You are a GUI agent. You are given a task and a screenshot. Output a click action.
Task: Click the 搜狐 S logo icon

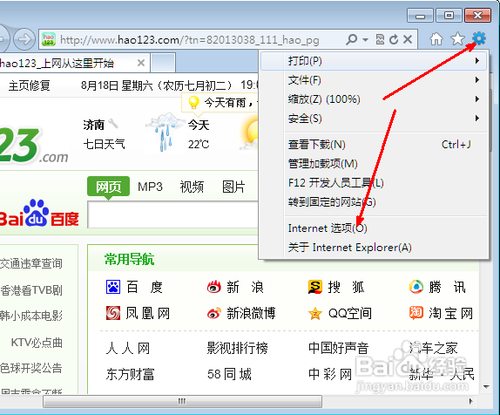point(315,287)
